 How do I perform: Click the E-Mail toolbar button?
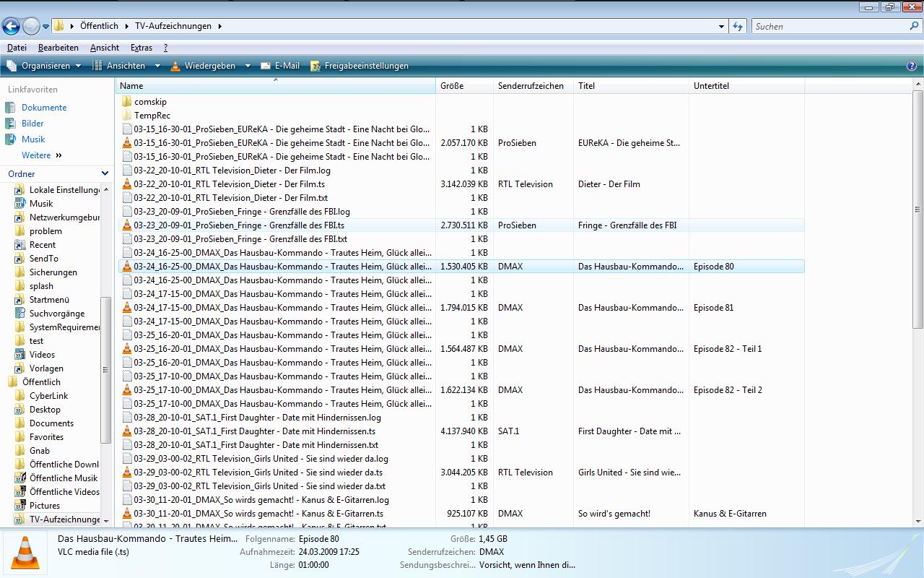(280, 66)
